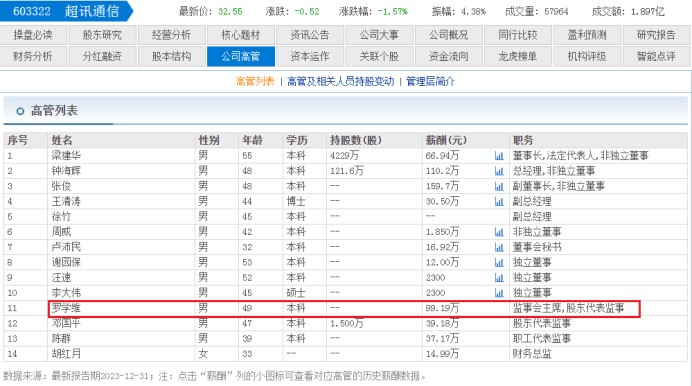Screen dimensions: 692x386
Task: Click salary value 99.19万
Action: (442, 308)
